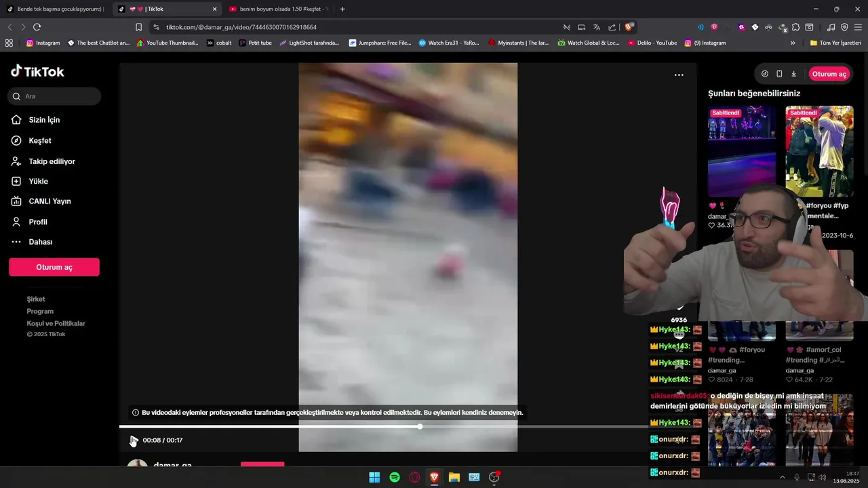Click the sidebar Oturum aç button
Screen dimensions: 868x488
[x=54, y=267]
